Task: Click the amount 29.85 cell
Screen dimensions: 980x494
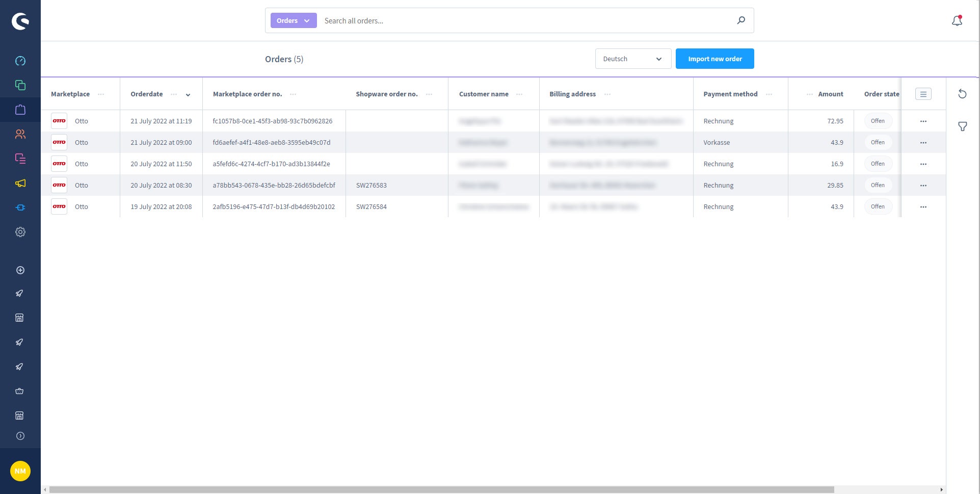Action: pos(835,186)
